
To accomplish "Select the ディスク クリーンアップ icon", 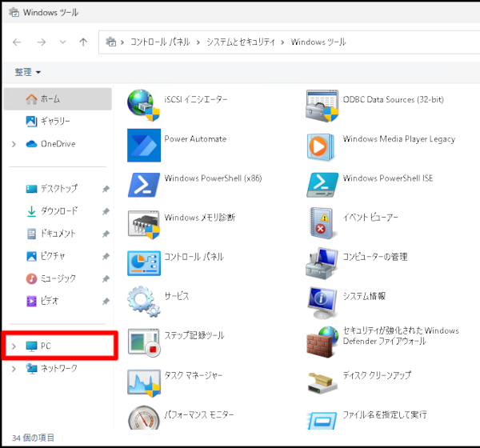I will (321, 382).
